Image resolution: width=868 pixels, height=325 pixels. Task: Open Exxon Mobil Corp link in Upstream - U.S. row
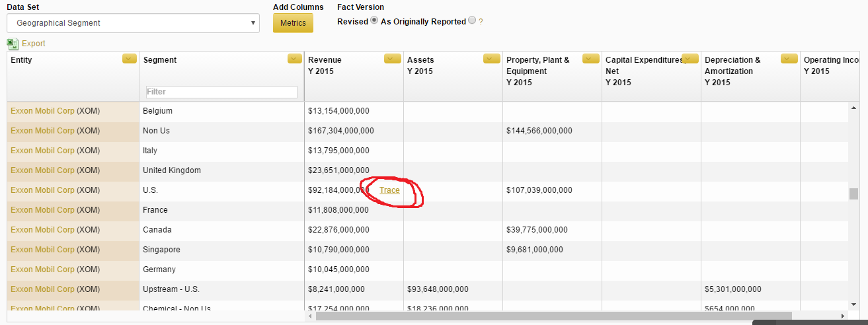pos(42,289)
